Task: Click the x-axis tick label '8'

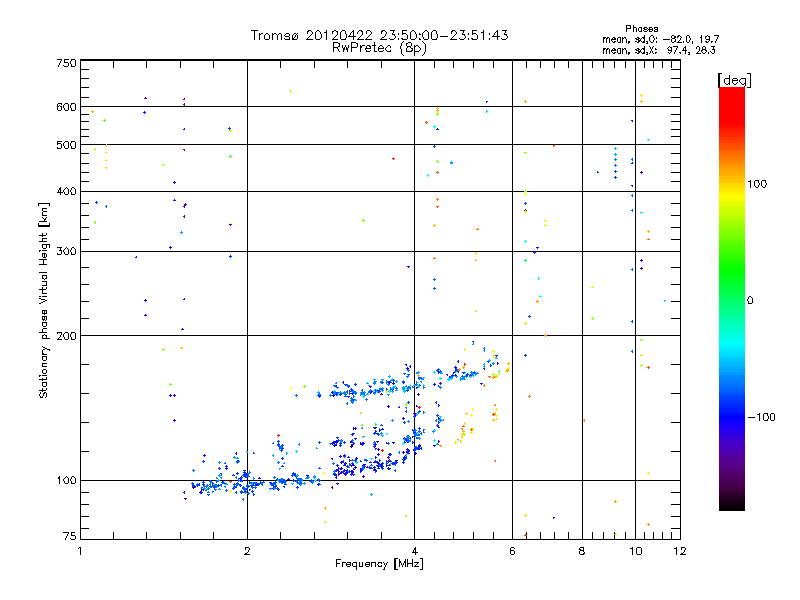Action: [x=582, y=551]
